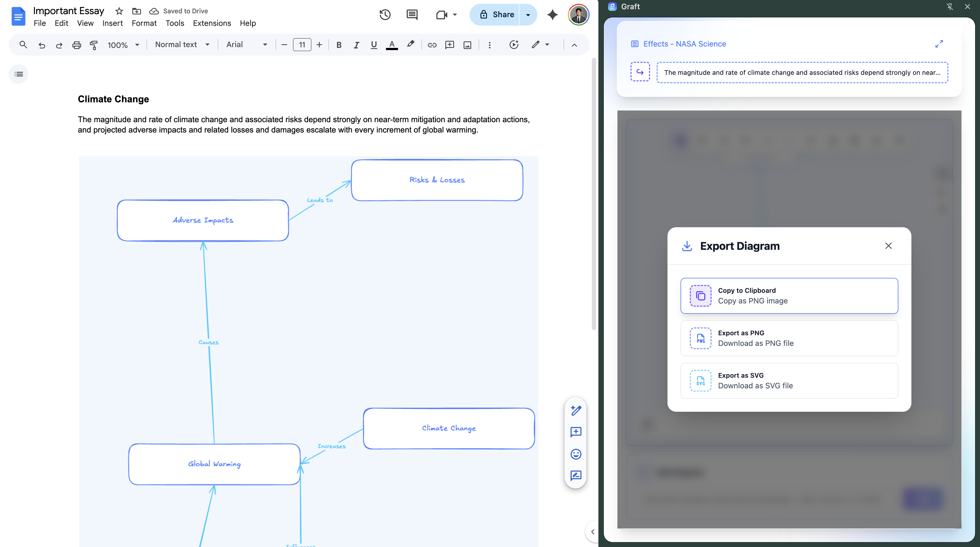Click the paint format roller icon
Screen dimensions: 980x547
tap(94, 45)
